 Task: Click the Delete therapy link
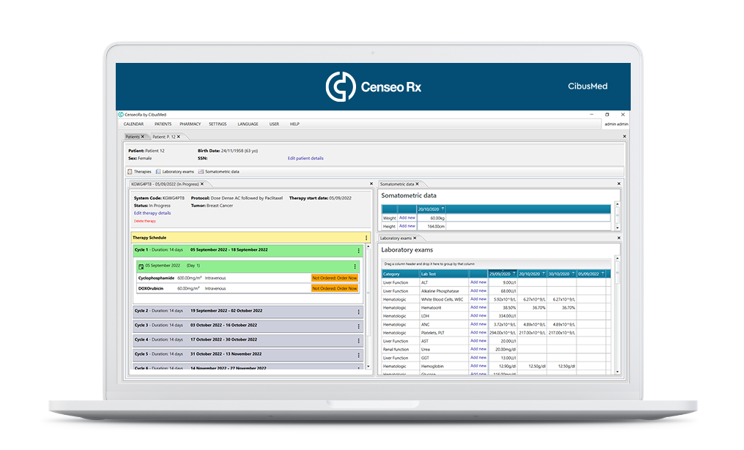point(146,220)
